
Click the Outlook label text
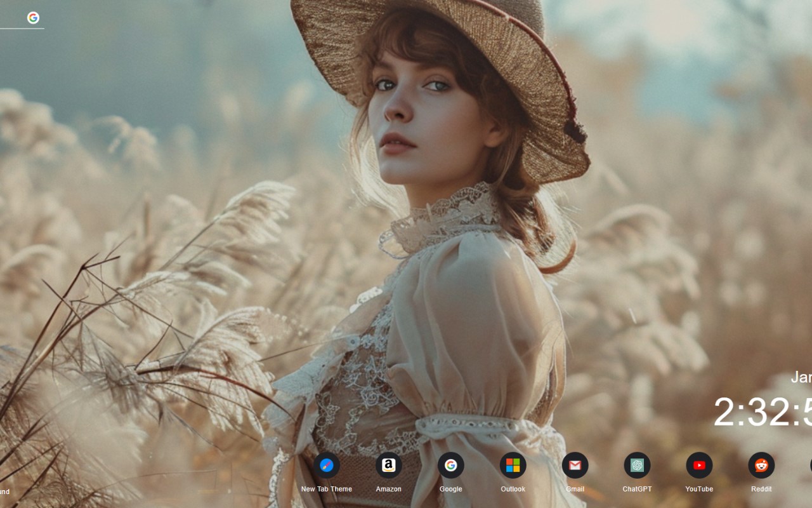coord(513,489)
